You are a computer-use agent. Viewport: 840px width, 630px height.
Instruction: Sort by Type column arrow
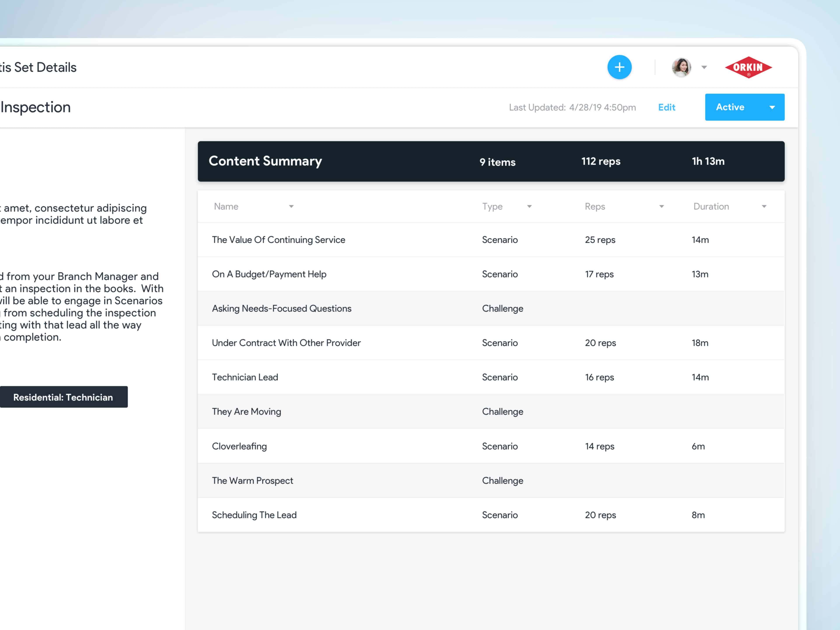click(529, 206)
